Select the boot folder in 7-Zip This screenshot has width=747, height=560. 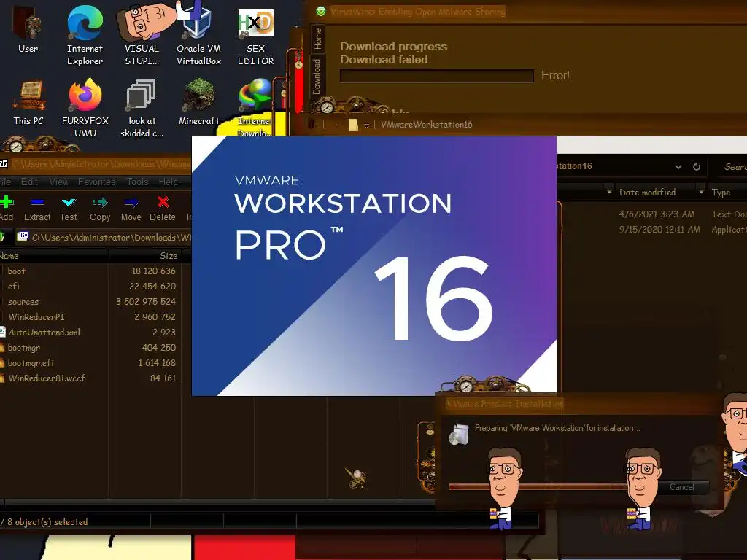pos(16,271)
